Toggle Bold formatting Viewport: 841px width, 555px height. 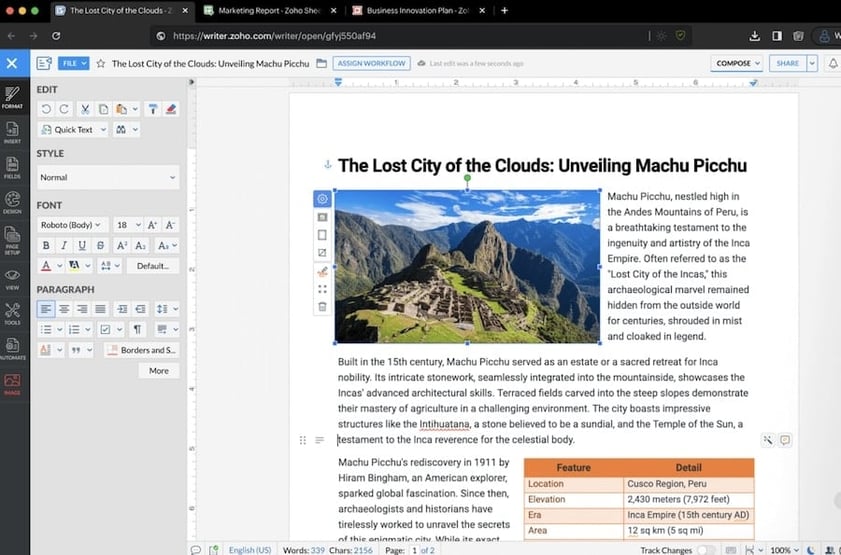(x=46, y=246)
